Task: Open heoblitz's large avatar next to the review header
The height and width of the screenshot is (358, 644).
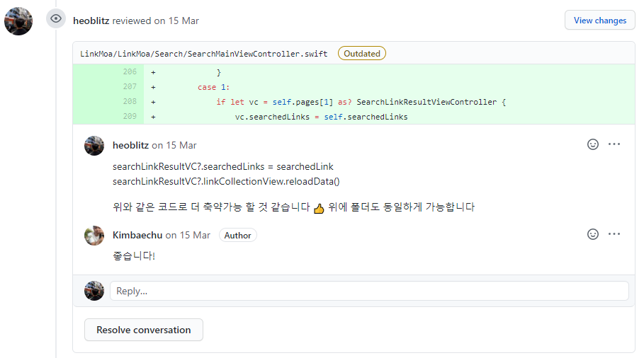Action: [18, 21]
